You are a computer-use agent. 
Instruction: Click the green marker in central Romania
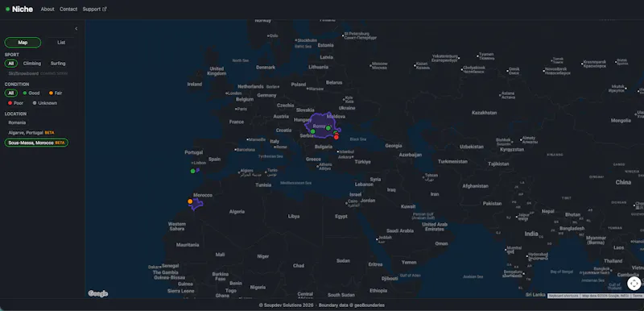(328, 128)
